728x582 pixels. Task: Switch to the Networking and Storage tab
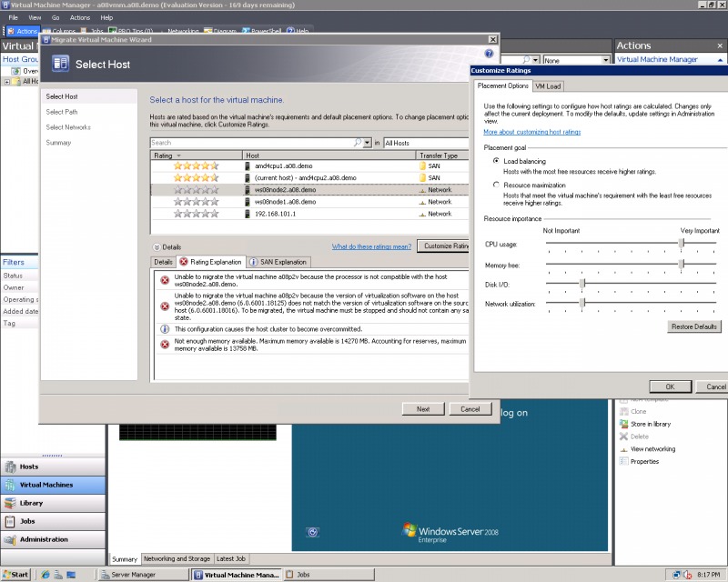pos(177,558)
